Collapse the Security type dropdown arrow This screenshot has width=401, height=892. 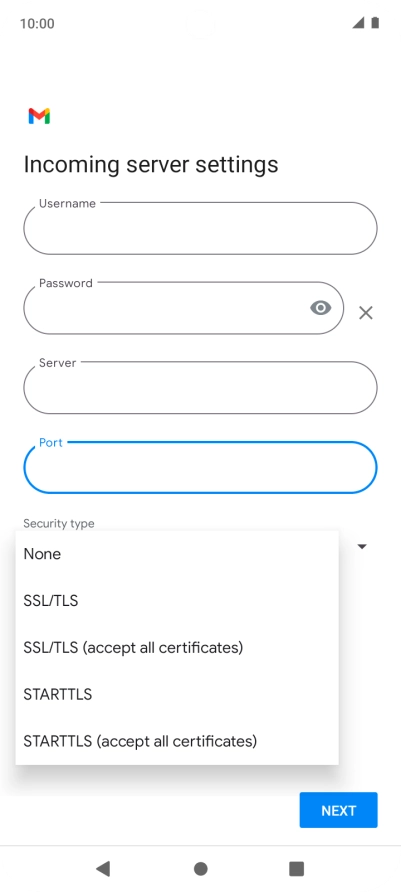[362, 547]
